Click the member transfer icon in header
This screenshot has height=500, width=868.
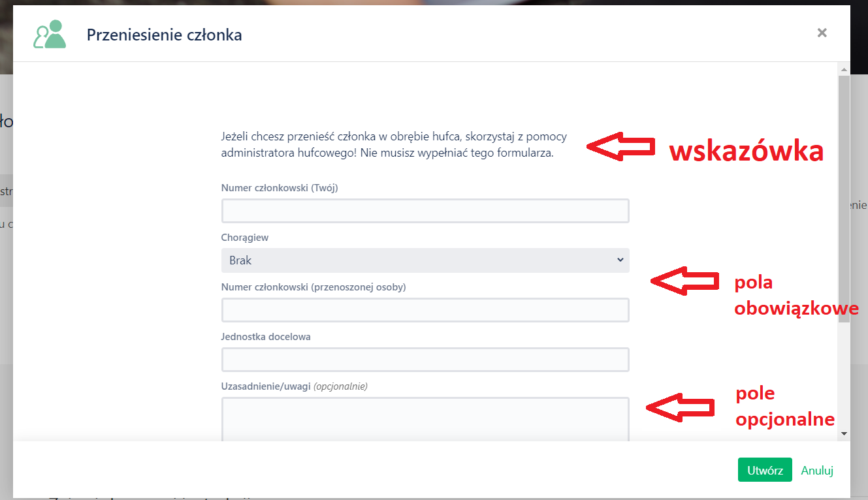point(50,35)
